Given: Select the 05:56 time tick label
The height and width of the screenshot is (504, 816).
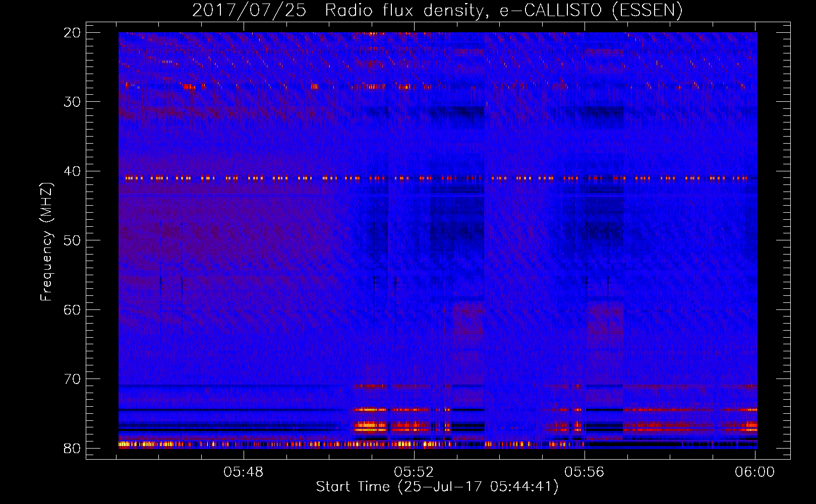Looking at the screenshot, I should coord(585,472).
